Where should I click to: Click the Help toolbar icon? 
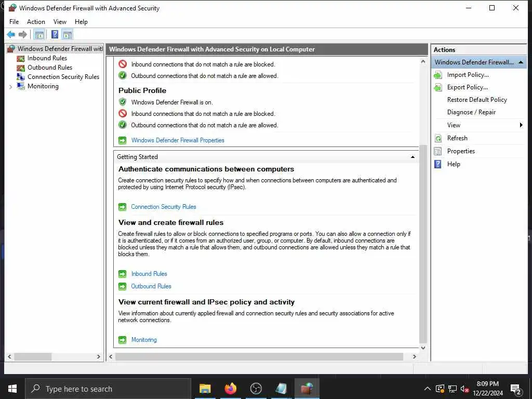coord(55,35)
